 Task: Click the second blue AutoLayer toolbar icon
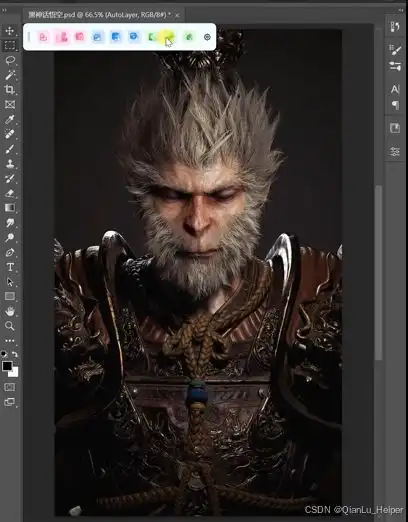[x=116, y=37]
